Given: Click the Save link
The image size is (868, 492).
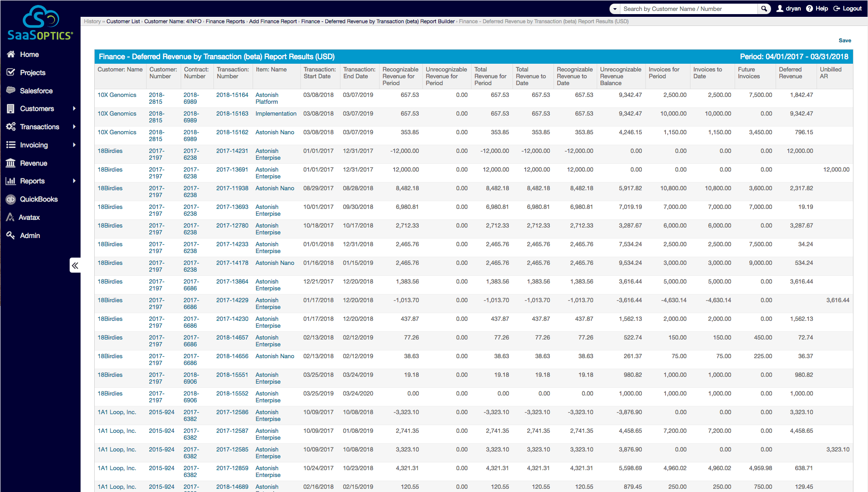Looking at the screenshot, I should (845, 41).
